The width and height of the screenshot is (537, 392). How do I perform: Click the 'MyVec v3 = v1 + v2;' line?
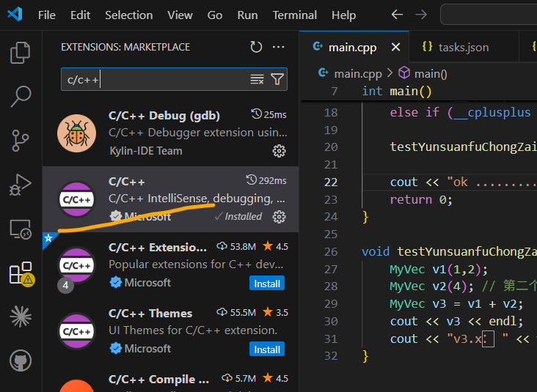[x=456, y=304]
